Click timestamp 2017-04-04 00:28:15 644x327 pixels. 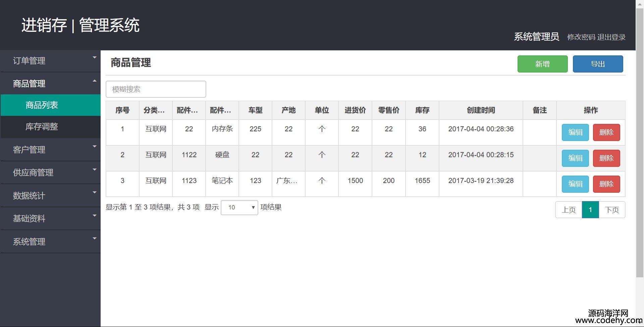481,155
